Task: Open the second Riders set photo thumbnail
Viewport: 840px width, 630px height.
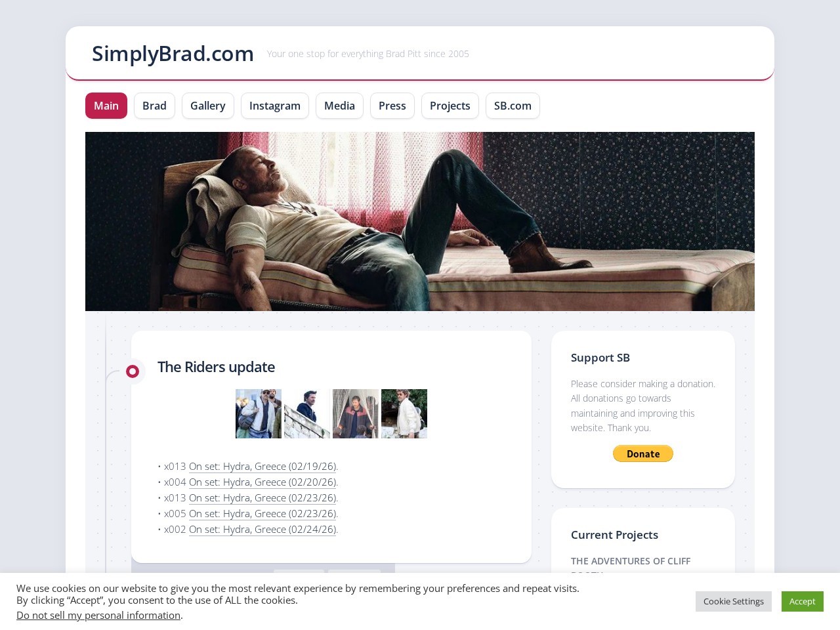Action: point(307,413)
